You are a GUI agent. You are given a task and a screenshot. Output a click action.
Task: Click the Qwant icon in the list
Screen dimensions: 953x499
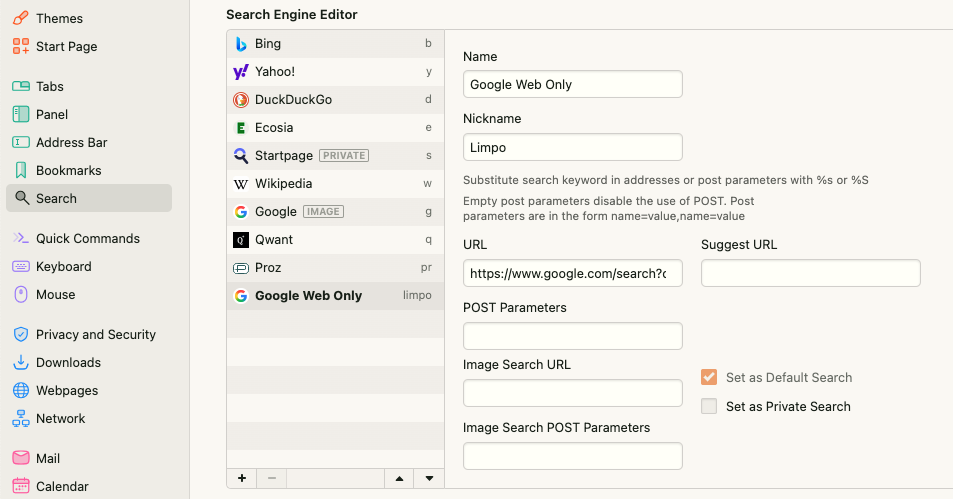coord(241,240)
